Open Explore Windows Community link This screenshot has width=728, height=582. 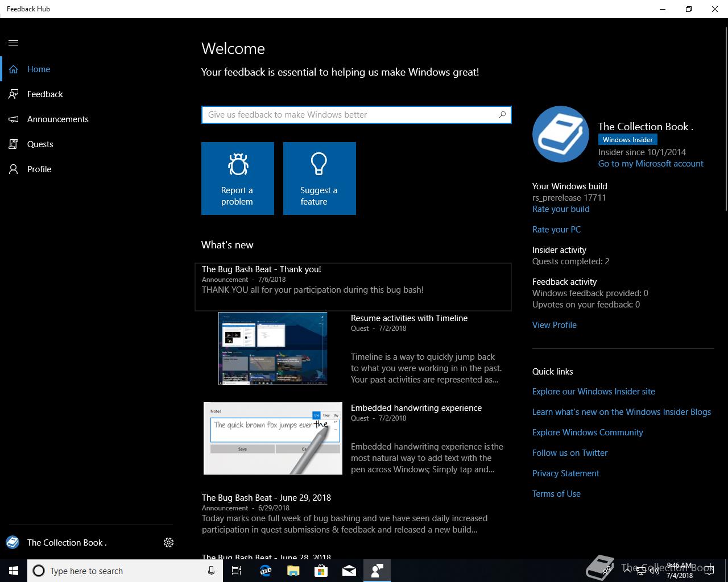pos(588,433)
